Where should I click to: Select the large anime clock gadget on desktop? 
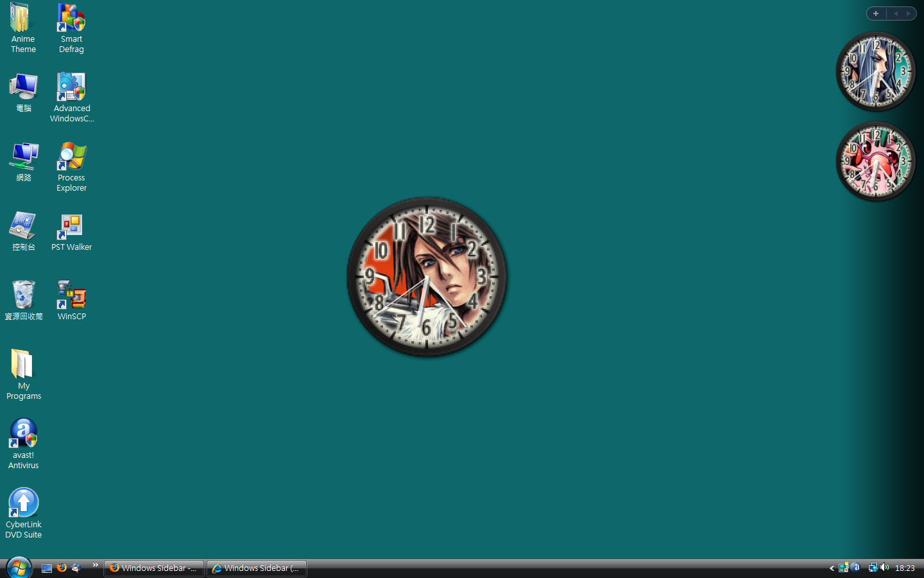tap(427, 277)
